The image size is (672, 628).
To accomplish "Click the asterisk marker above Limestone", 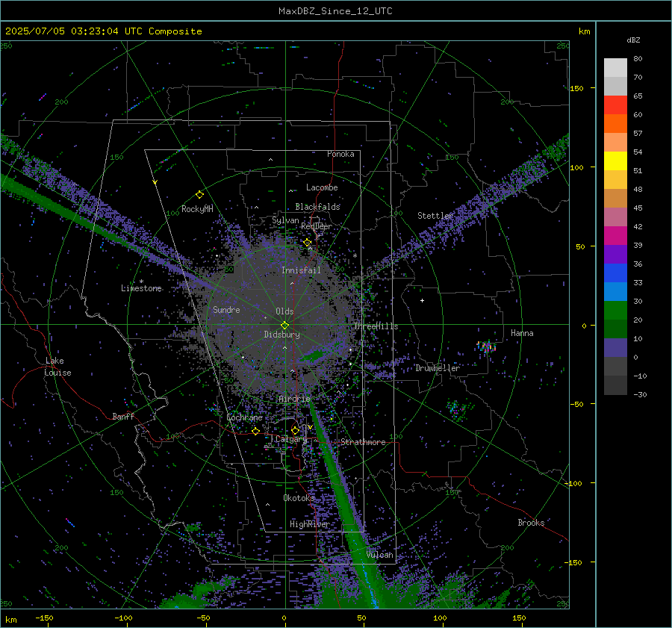I will click(141, 282).
